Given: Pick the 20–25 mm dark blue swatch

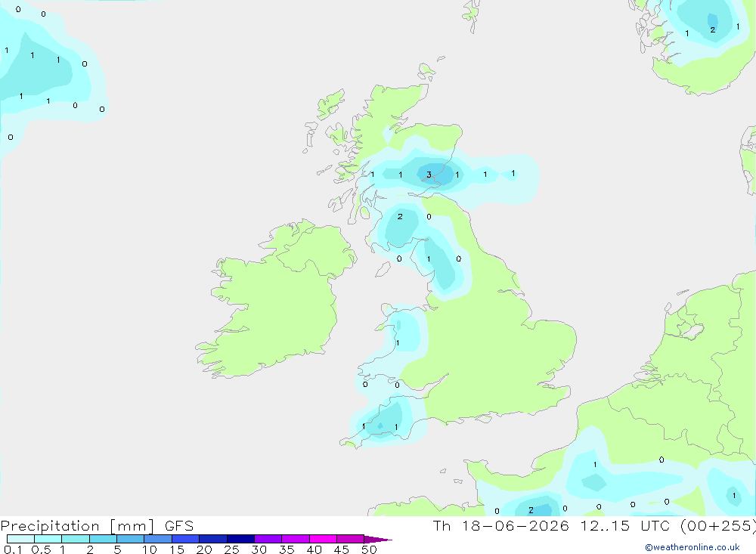Looking at the screenshot, I should click(x=212, y=539).
